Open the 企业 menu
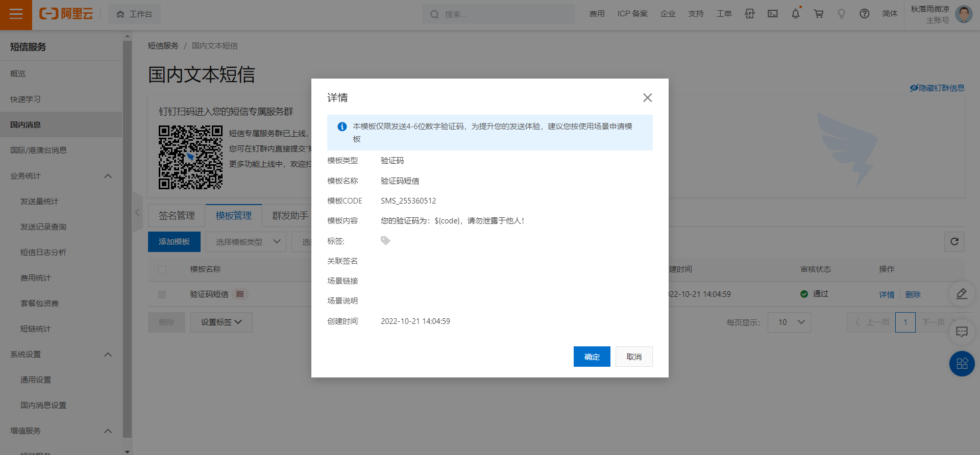The image size is (980, 455). click(668, 14)
